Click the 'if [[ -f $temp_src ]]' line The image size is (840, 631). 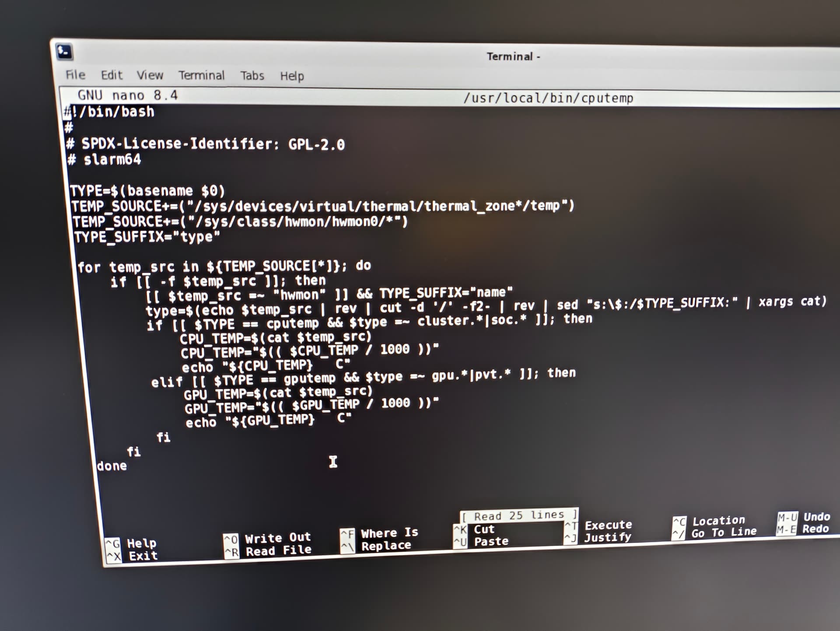click(x=218, y=281)
